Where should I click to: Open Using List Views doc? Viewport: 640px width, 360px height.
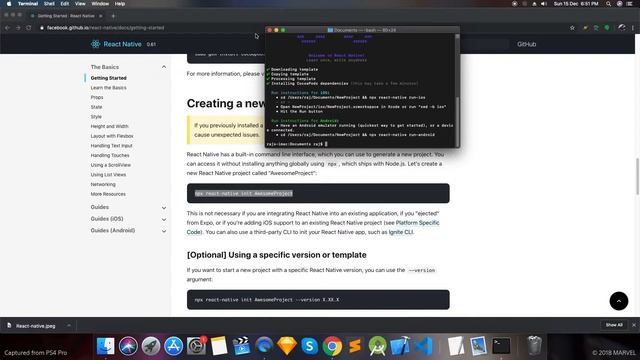pos(108,175)
